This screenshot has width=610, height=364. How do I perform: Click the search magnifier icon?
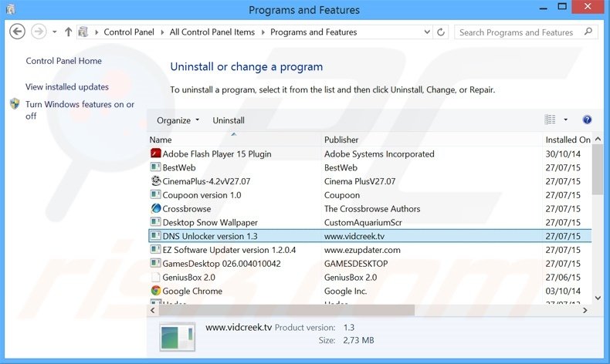(x=588, y=32)
